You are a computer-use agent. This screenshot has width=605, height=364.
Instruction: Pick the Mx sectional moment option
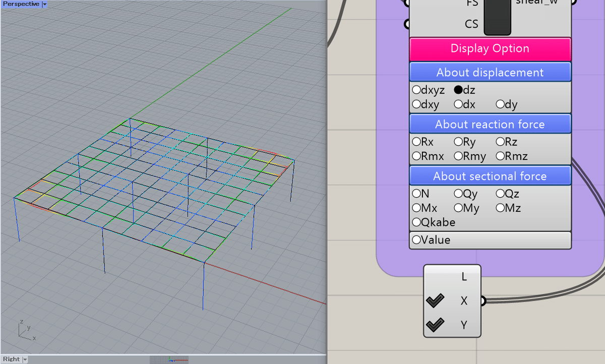416,208
